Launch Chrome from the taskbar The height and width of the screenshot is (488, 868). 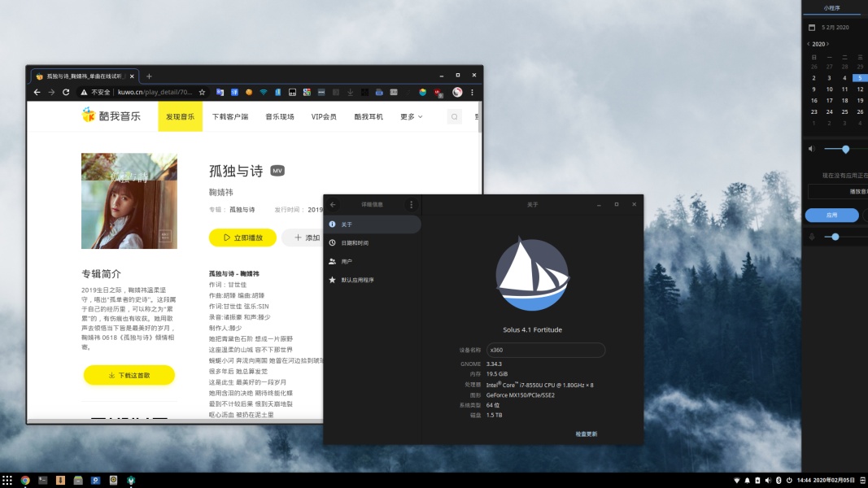(x=25, y=480)
